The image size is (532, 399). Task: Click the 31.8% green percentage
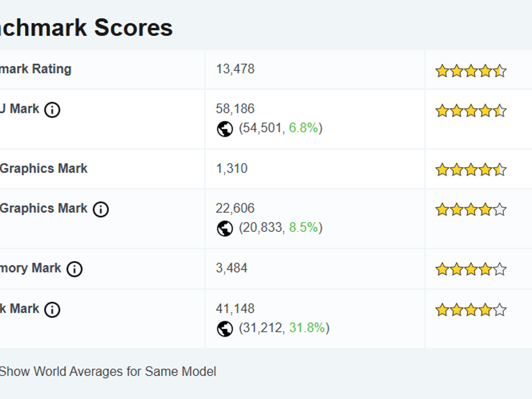point(307,328)
